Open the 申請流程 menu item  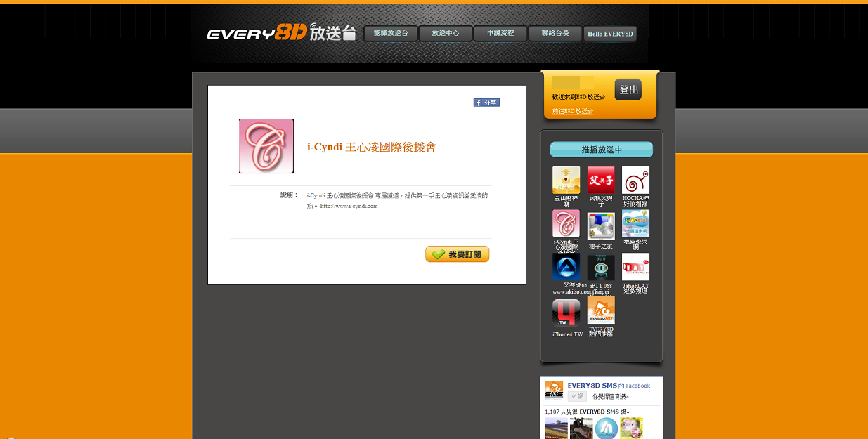coord(500,34)
